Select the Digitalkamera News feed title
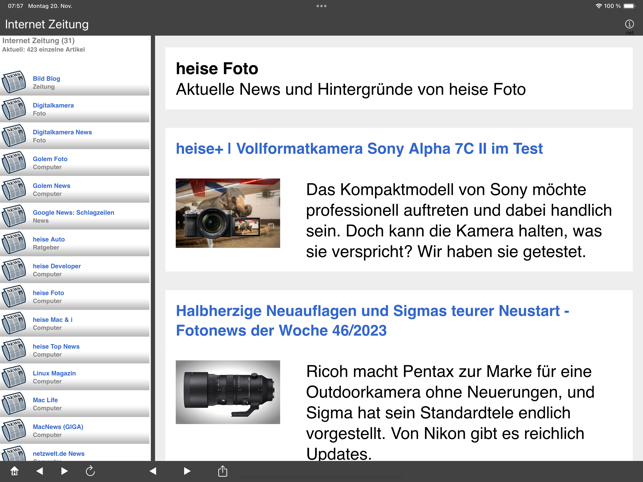The height and width of the screenshot is (482, 643). [62, 132]
